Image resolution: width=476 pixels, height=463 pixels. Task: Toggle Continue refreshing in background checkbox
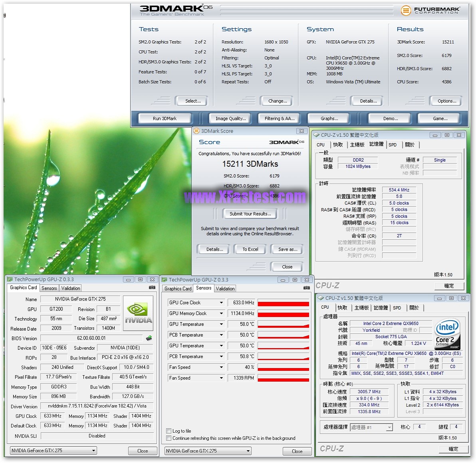169,438
